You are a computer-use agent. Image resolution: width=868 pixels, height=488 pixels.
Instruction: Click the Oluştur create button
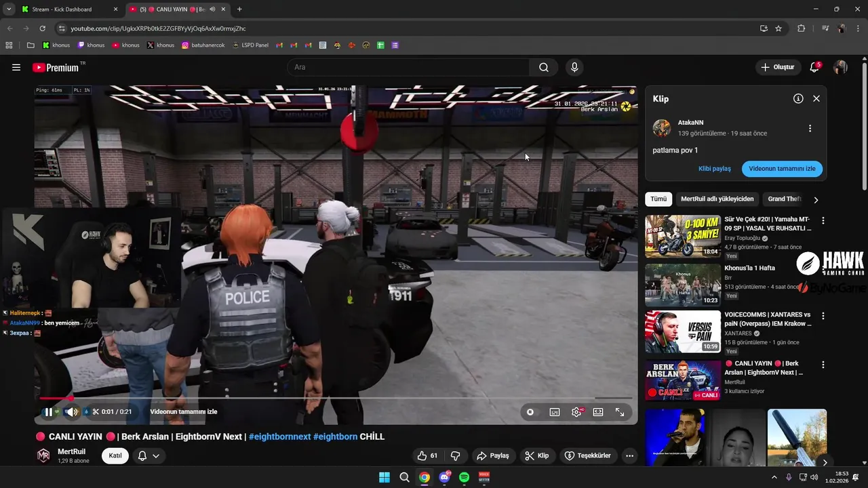[777, 67]
